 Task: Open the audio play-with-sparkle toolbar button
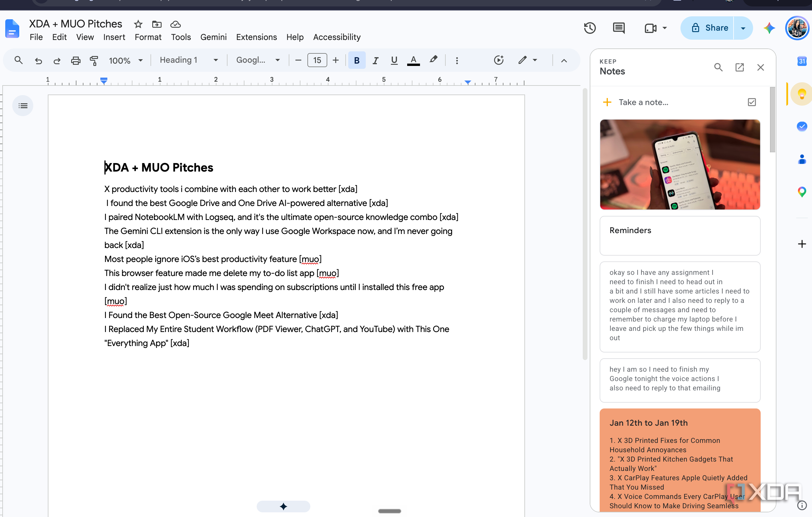pos(499,60)
